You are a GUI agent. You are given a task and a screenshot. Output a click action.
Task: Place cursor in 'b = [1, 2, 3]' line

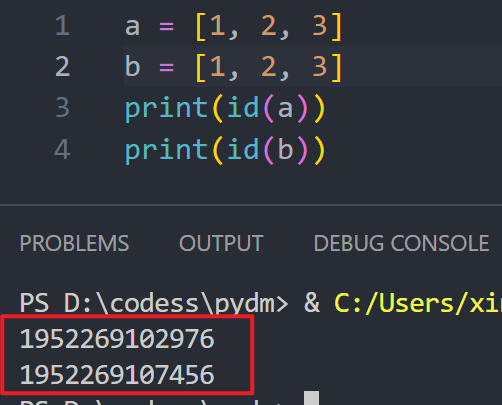pyautogui.click(x=234, y=67)
